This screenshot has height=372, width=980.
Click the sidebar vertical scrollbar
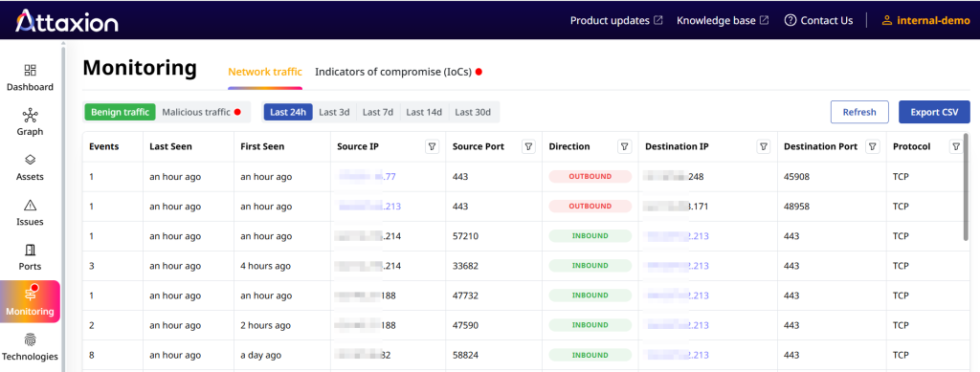[62, 206]
